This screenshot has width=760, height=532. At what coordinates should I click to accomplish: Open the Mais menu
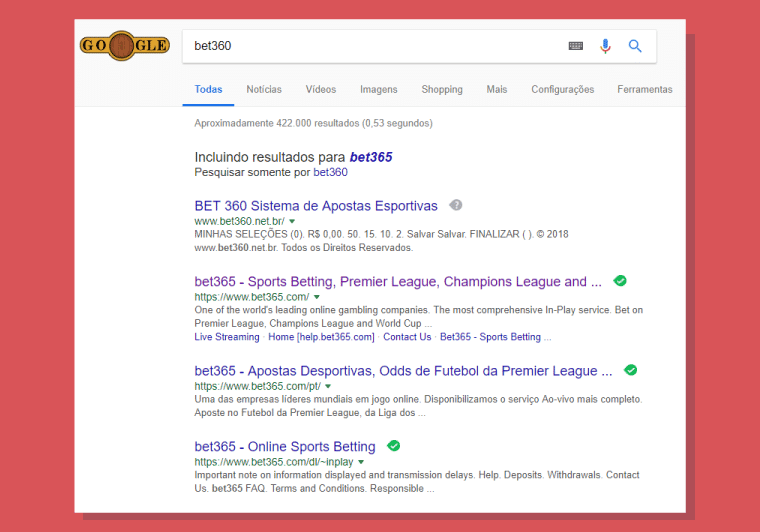point(497,90)
